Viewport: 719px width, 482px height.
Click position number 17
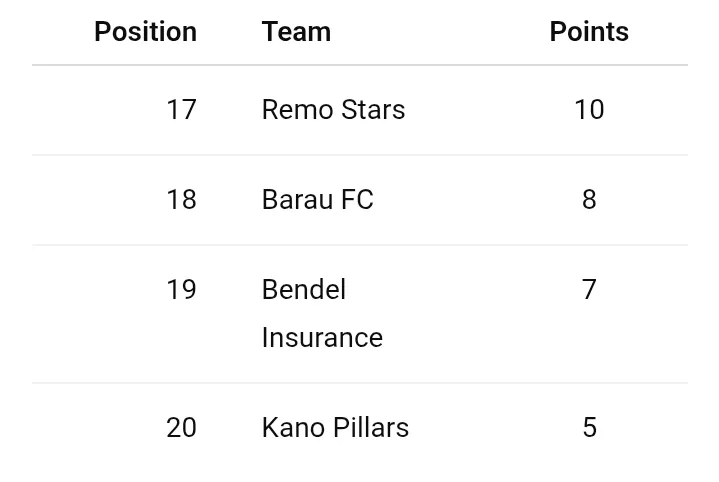pyautogui.click(x=181, y=110)
